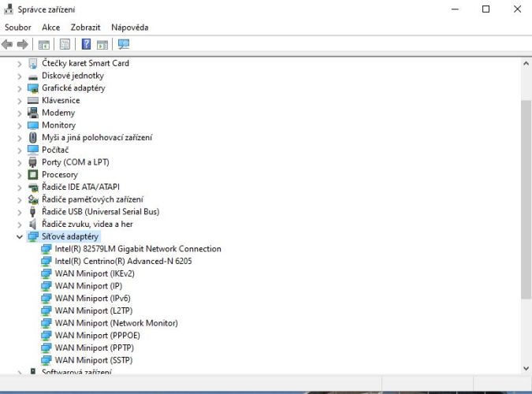Select WAN Miniport (PPPOE)

(x=98, y=336)
